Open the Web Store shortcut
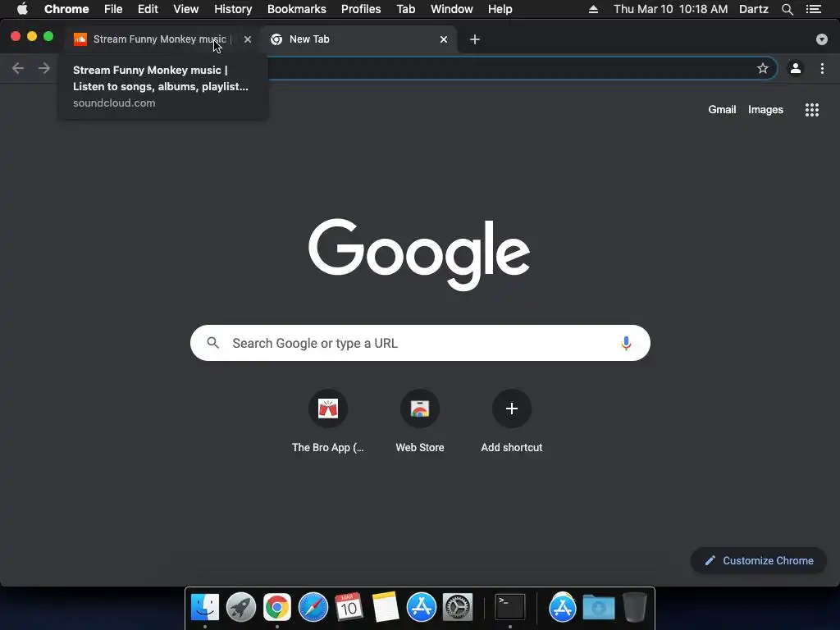The width and height of the screenshot is (840, 630). click(420, 421)
